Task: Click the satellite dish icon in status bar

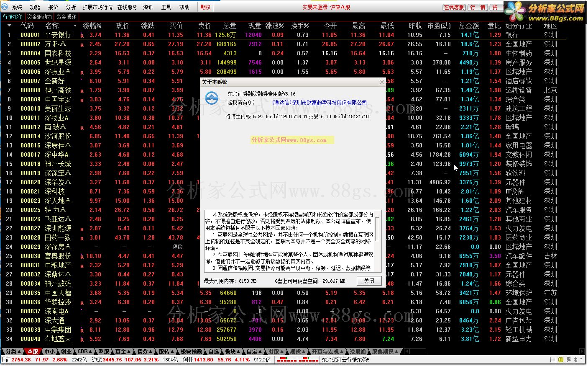Action: pyautogui.click(x=568, y=360)
